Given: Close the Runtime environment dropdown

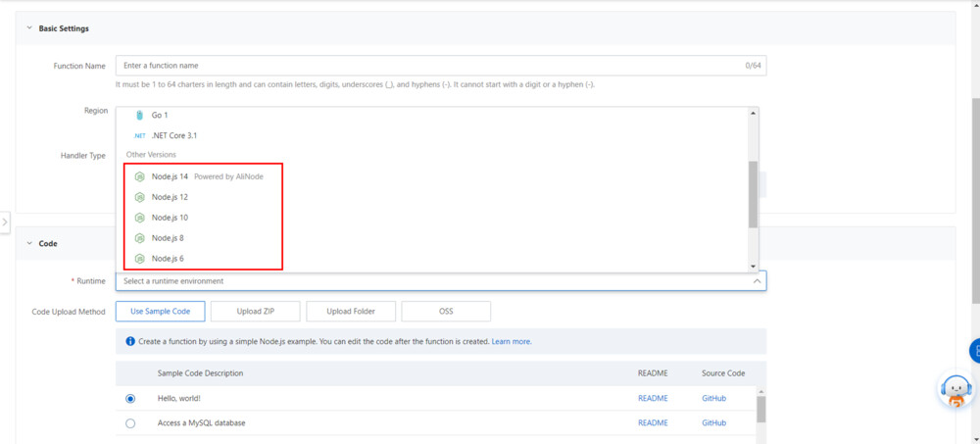Looking at the screenshot, I should (756, 281).
